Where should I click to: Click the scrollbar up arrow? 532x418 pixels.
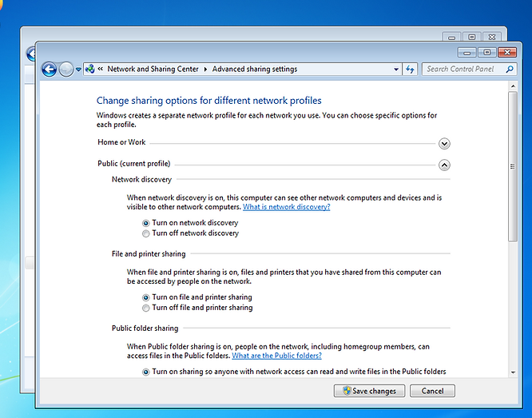point(513,86)
